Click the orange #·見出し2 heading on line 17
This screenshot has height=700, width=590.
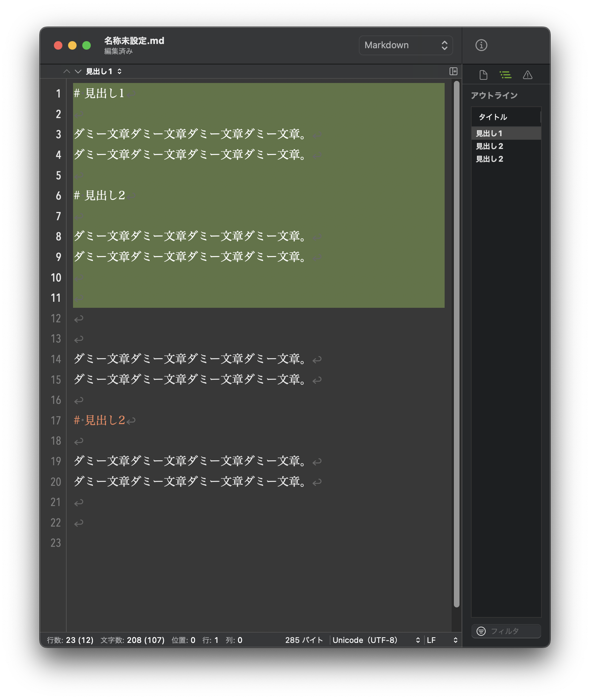(x=99, y=421)
